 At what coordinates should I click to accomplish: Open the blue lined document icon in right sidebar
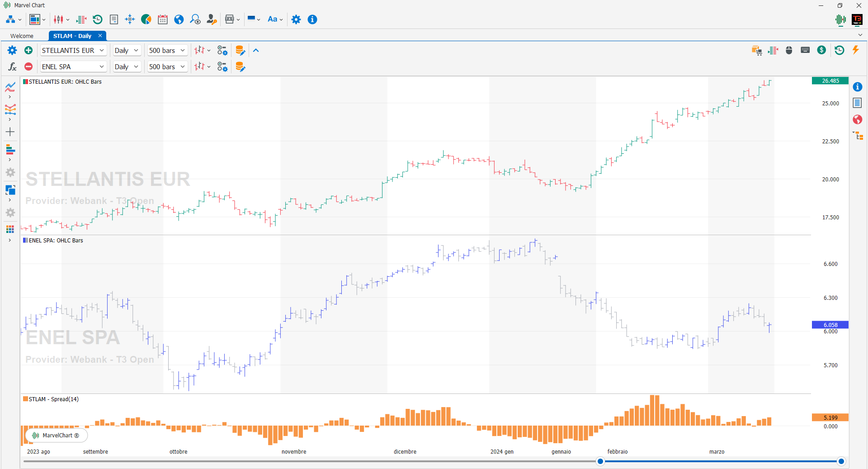click(x=858, y=103)
